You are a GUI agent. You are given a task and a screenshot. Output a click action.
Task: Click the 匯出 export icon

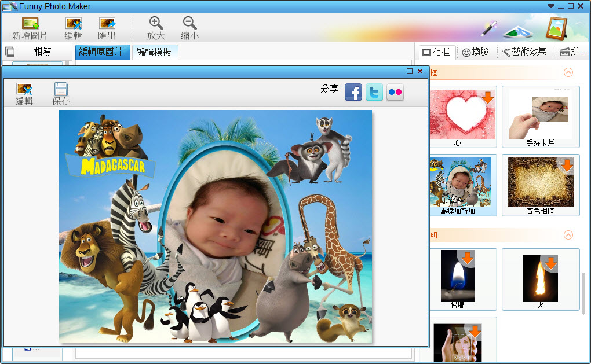coord(107,24)
